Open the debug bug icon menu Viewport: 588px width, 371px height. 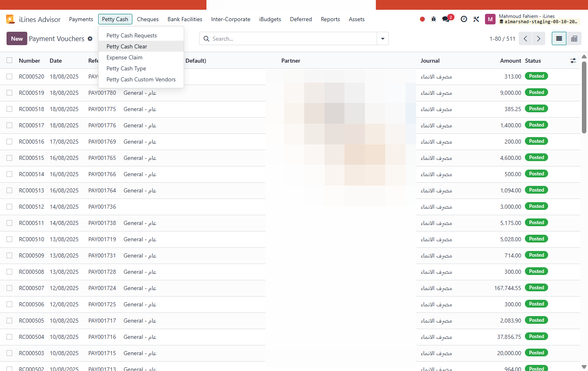click(434, 19)
